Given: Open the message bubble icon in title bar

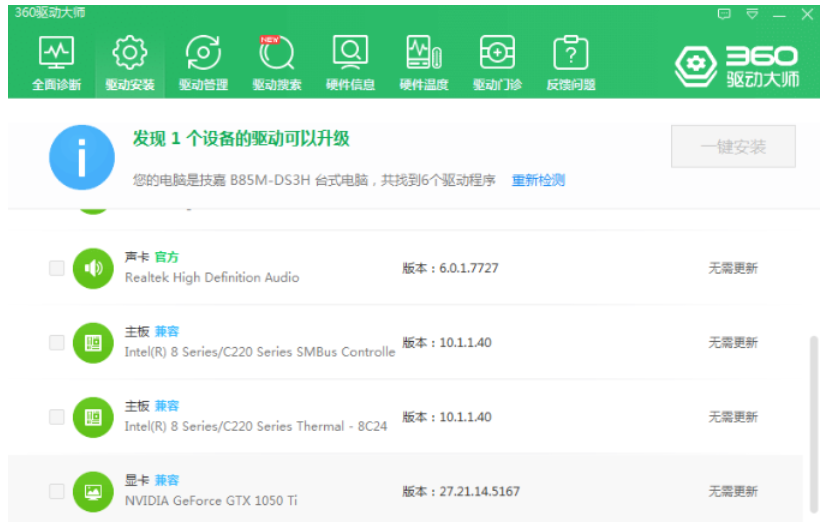Looking at the screenshot, I should pyautogui.click(x=725, y=14).
